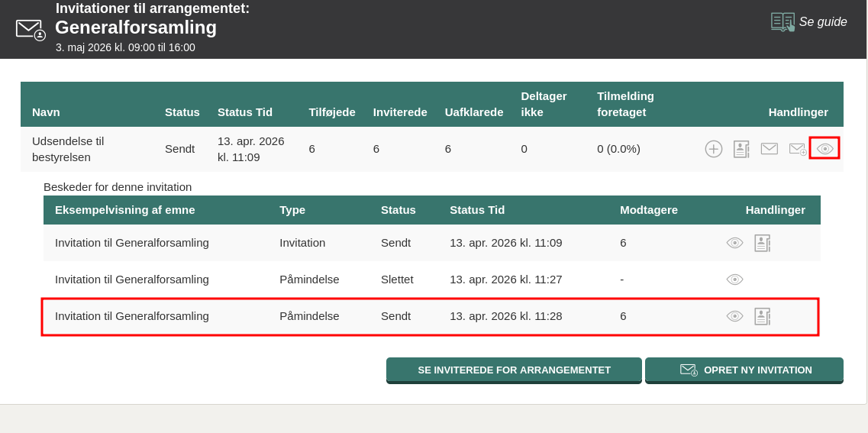Click the envelope with plus icon

coord(797,149)
